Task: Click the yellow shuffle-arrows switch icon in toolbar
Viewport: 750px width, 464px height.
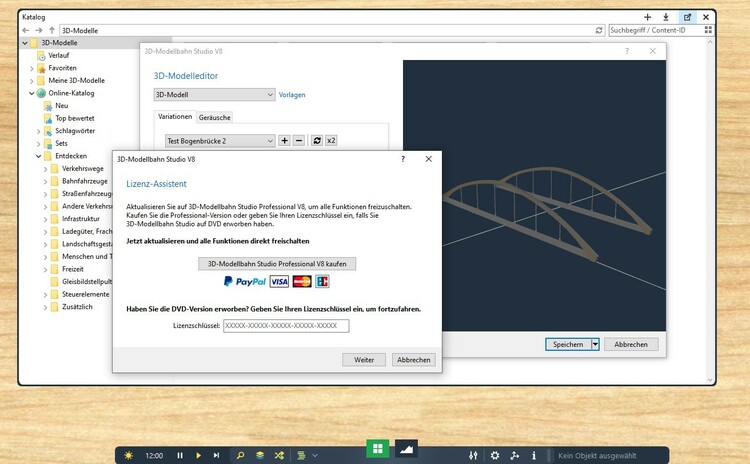Action: 279,455
